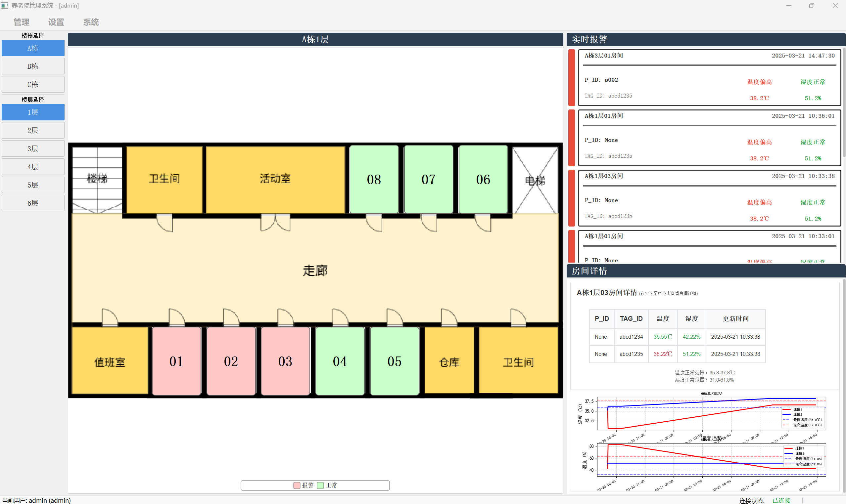Viewport: 846px width, 504px height.
Task: Select alarm room 01 on floor plan
Action: tap(176, 361)
